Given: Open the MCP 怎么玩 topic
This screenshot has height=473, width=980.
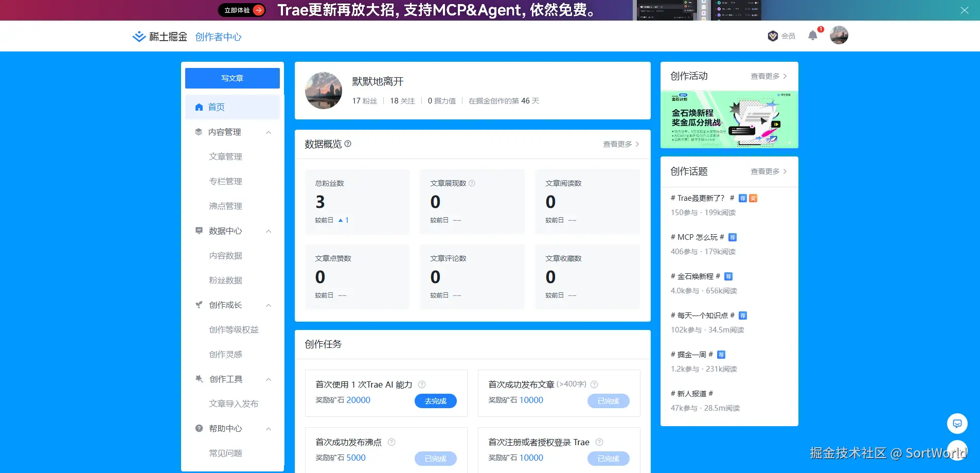Looking at the screenshot, I should click(x=697, y=237).
